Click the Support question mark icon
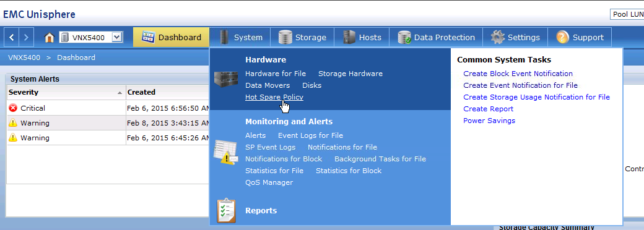The image size is (644, 230). coord(563,37)
